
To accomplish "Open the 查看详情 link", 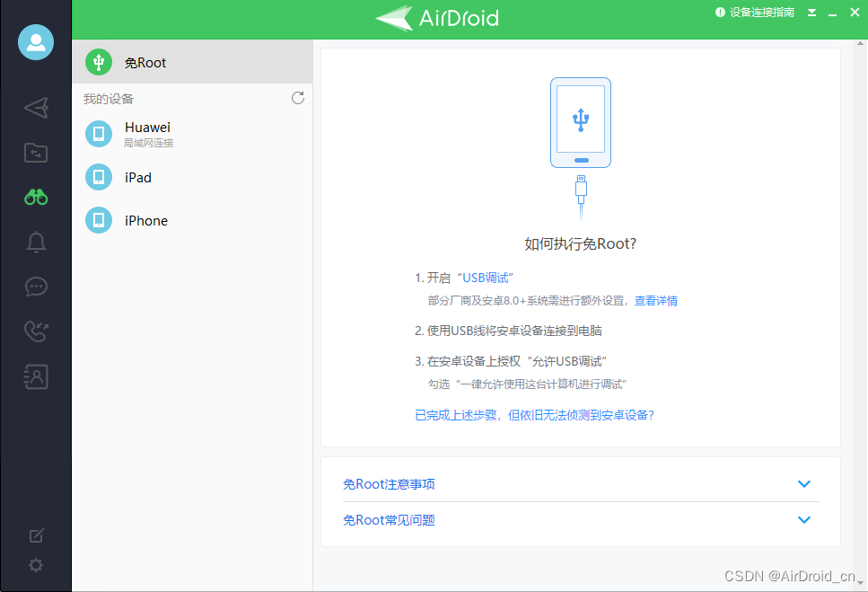I will coord(656,301).
